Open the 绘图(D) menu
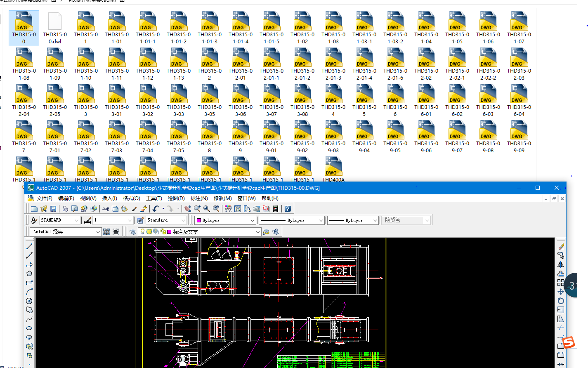 (x=176, y=198)
